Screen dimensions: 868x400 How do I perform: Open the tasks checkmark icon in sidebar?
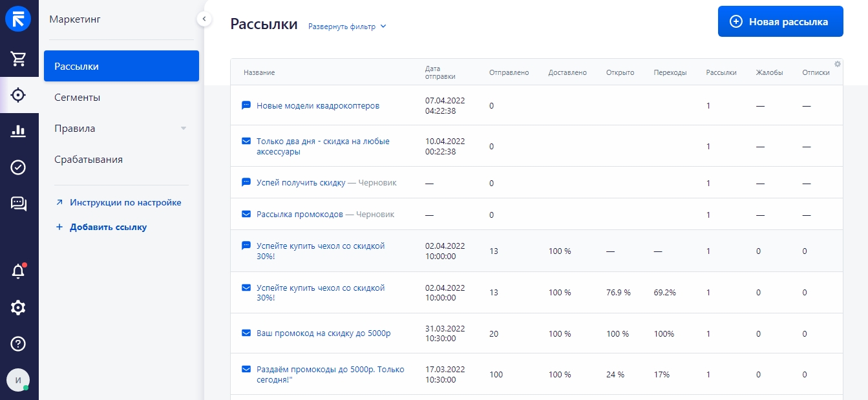point(19,167)
